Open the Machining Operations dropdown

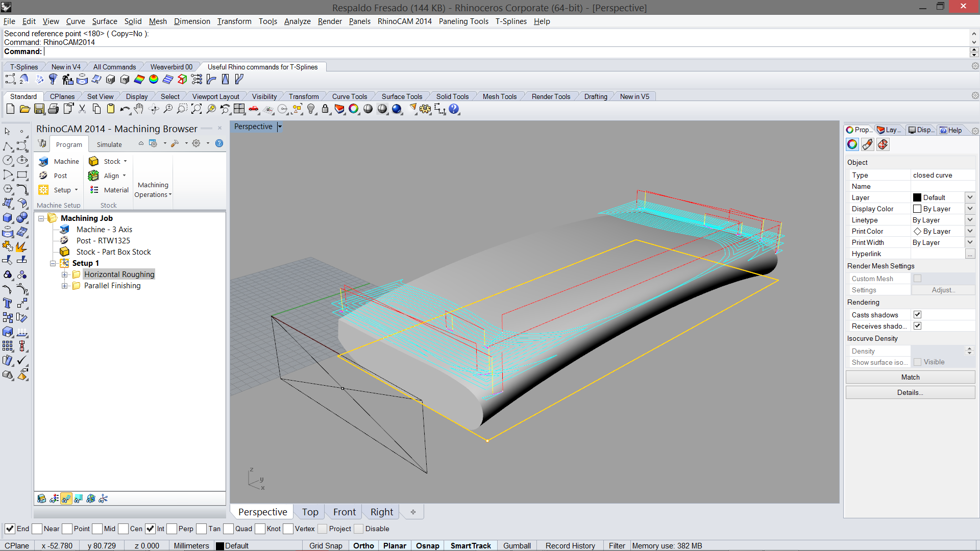coord(153,190)
